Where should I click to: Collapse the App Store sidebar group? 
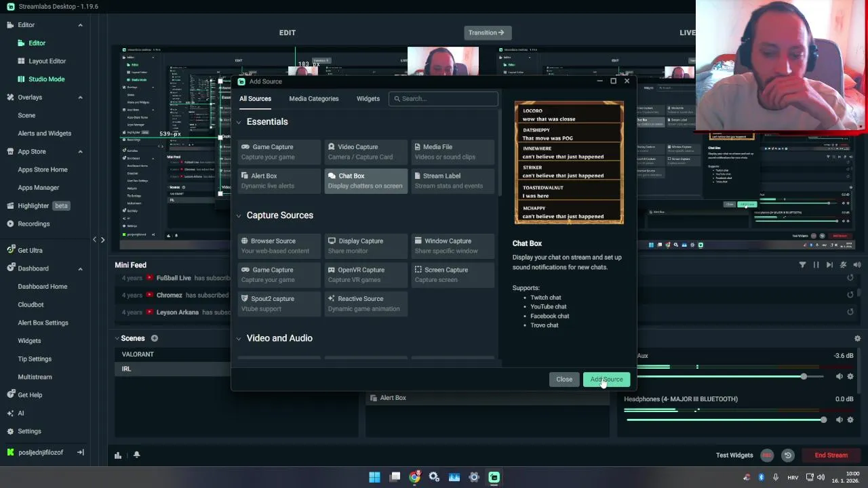[x=80, y=152]
